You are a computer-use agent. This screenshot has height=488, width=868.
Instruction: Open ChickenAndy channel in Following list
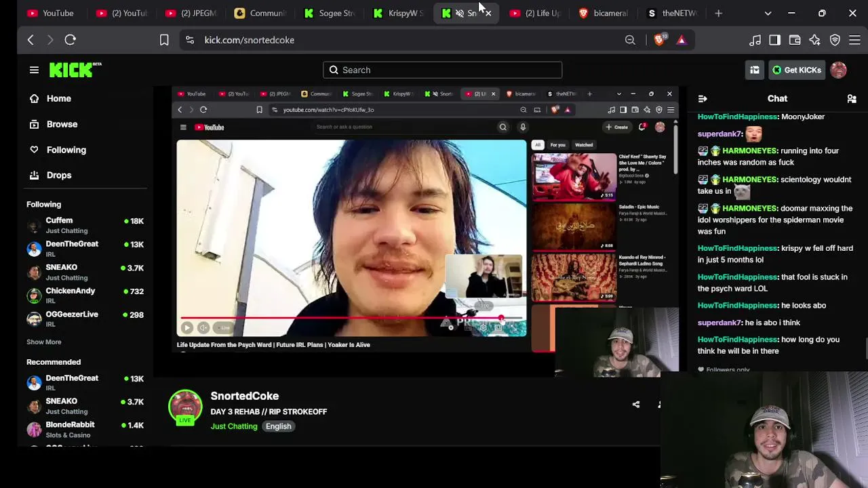point(85,296)
